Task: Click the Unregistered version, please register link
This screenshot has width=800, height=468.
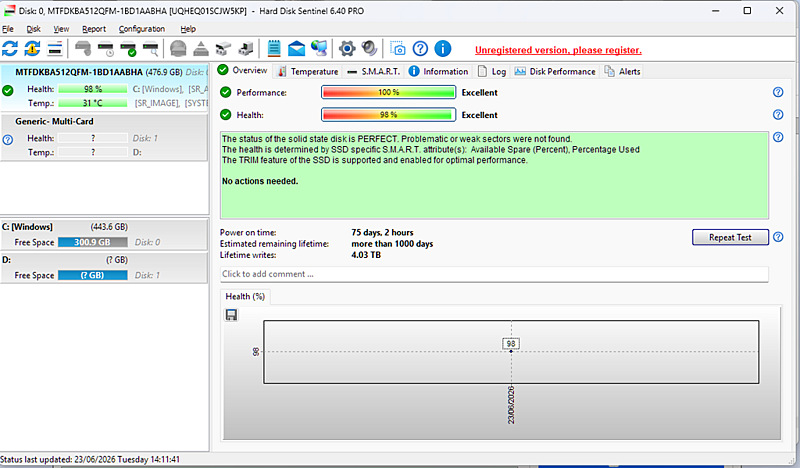Action: coord(558,50)
